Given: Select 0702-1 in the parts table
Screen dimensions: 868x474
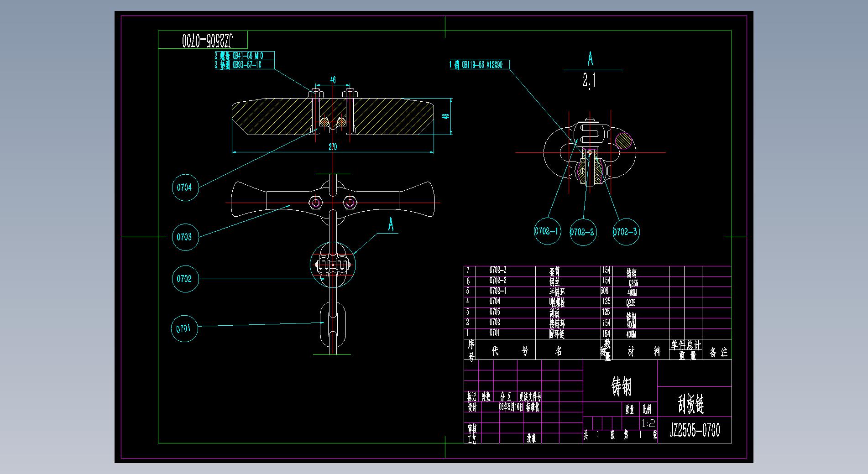Looking at the screenshot, I should click(498, 291).
